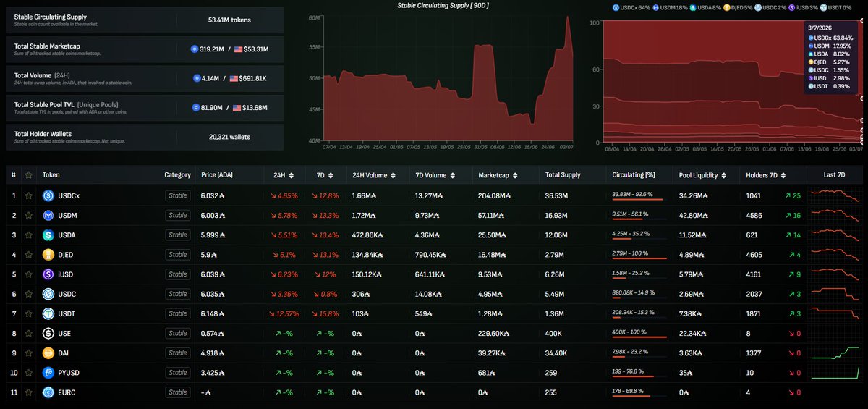Click DJED circulating progress bar 100%
This screenshot has height=409, width=868.
[x=638, y=259]
